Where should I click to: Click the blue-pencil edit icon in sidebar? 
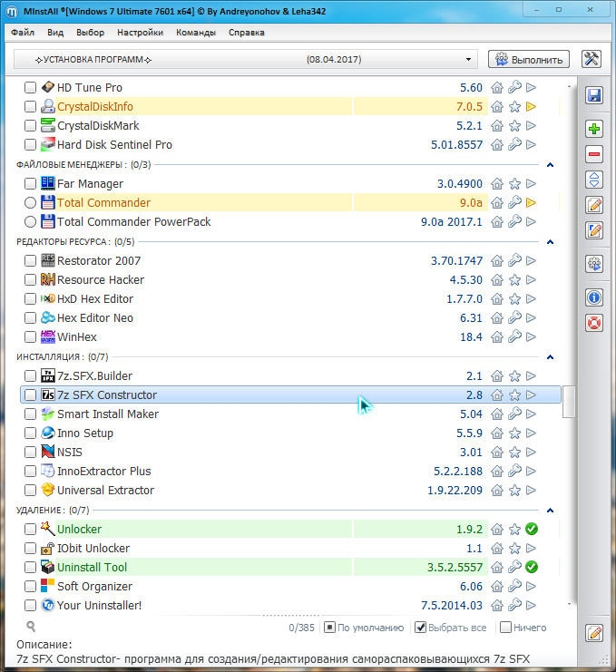coord(594,230)
